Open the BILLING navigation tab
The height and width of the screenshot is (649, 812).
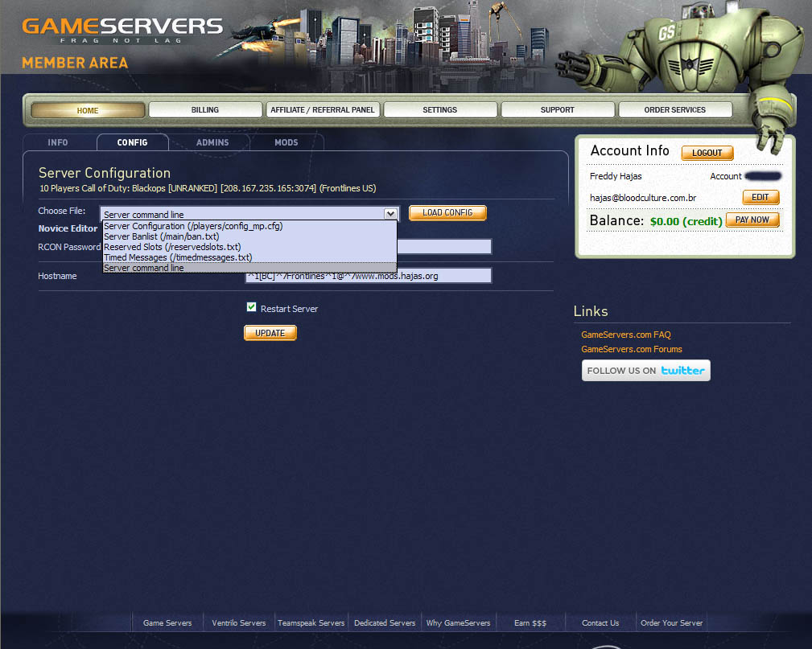[205, 109]
